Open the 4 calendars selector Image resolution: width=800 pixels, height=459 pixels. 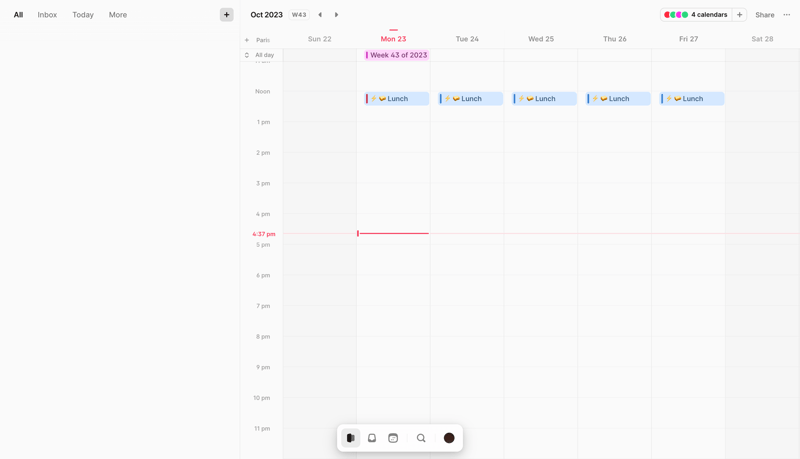pyautogui.click(x=696, y=15)
